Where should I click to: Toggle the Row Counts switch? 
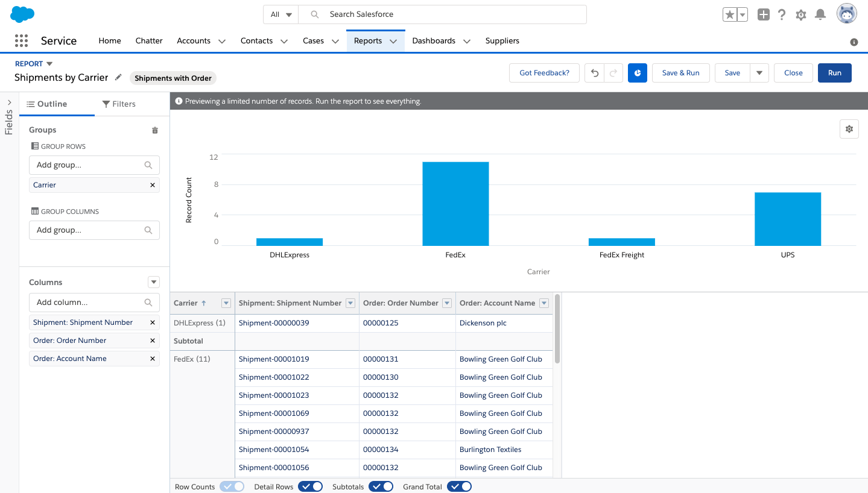(x=232, y=486)
